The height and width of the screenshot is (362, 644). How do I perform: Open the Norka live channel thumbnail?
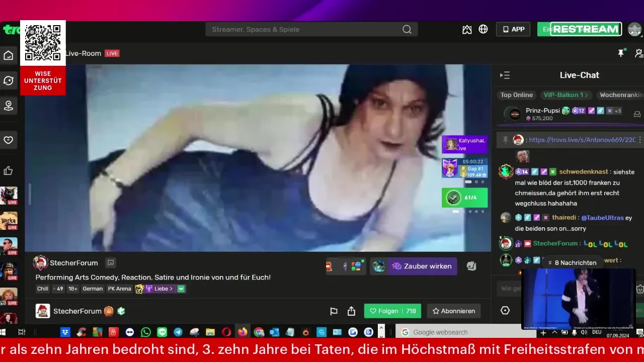coord(9,221)
